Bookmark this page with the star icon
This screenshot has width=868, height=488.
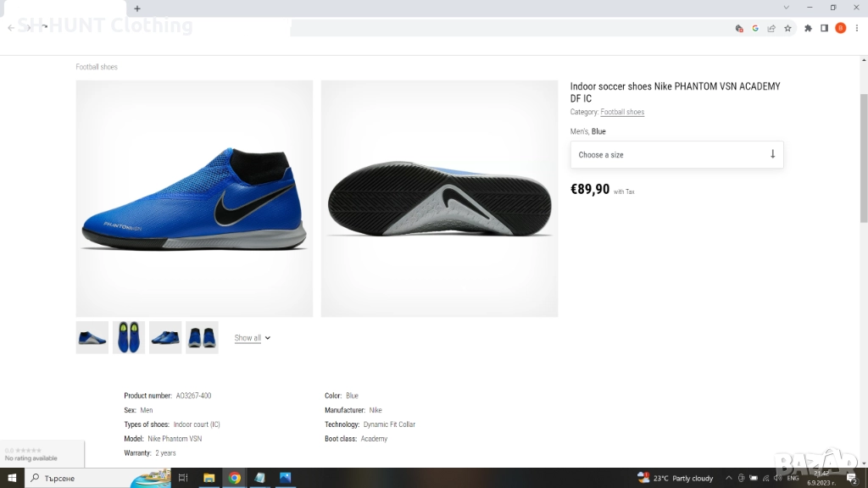click(787, 28)
